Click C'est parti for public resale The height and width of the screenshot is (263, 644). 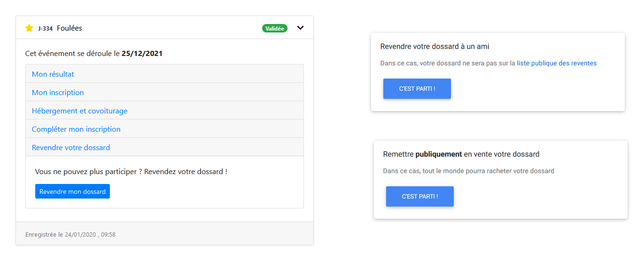[419, 197]
